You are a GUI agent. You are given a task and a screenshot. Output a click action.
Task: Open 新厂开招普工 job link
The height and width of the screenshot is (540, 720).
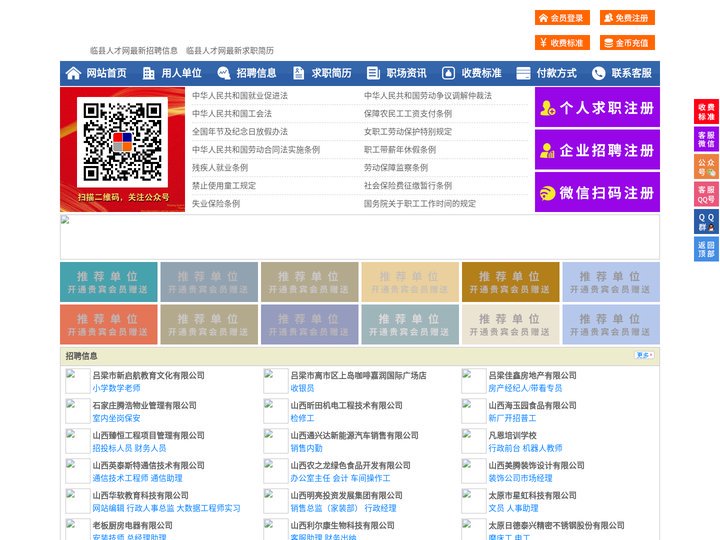512,418
